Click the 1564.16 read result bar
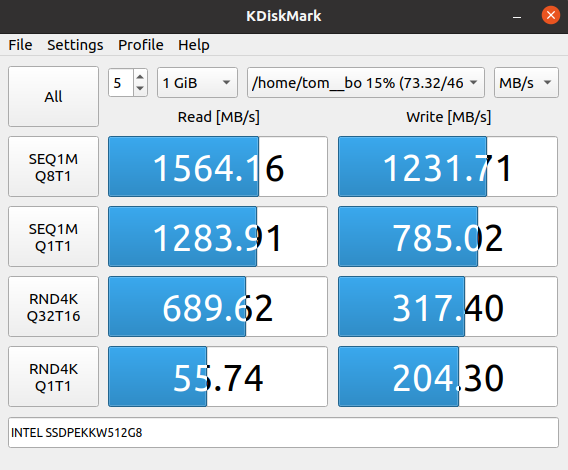 [x=218, y=167]
